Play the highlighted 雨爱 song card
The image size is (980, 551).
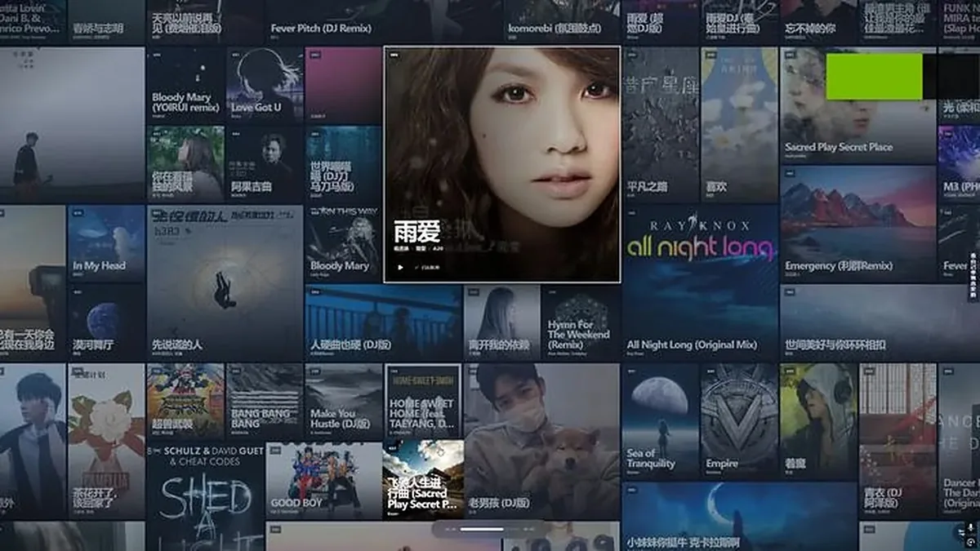(x=400, y=267)
